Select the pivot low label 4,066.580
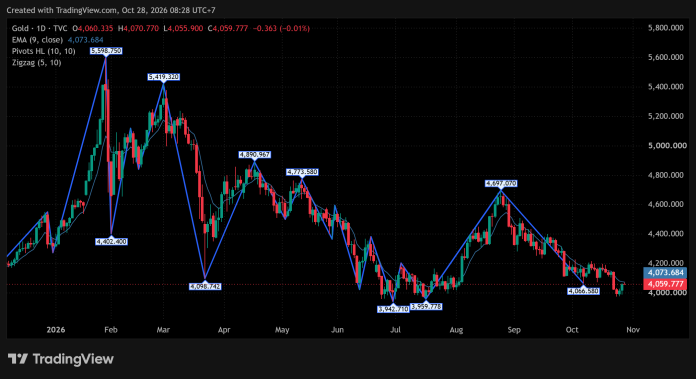The width and height of the screenshot is (696, 379). [x=583, y=291]
